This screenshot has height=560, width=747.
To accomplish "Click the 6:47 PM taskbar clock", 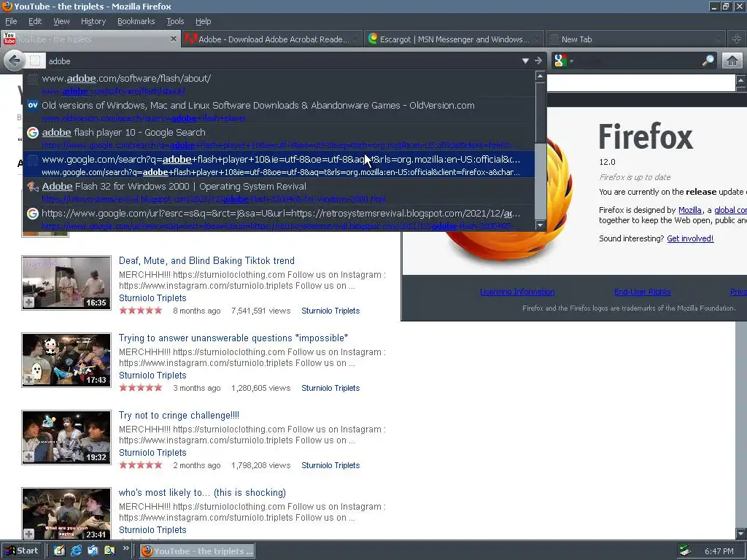I will coord(719,551).
